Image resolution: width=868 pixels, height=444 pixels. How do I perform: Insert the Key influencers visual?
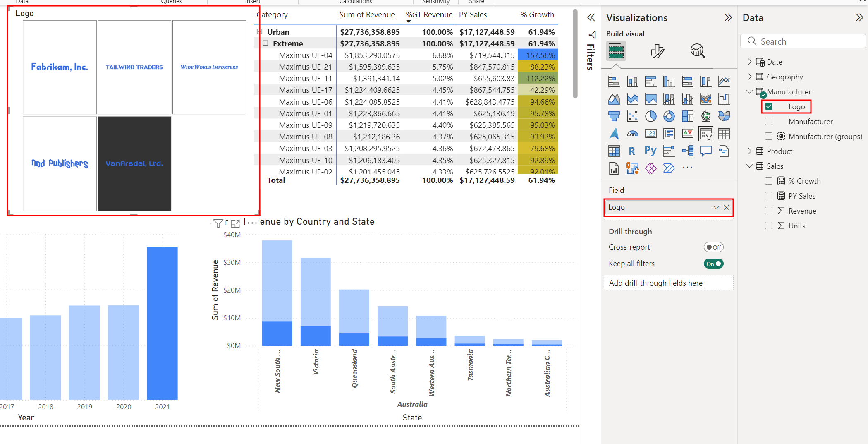(669, 151)
